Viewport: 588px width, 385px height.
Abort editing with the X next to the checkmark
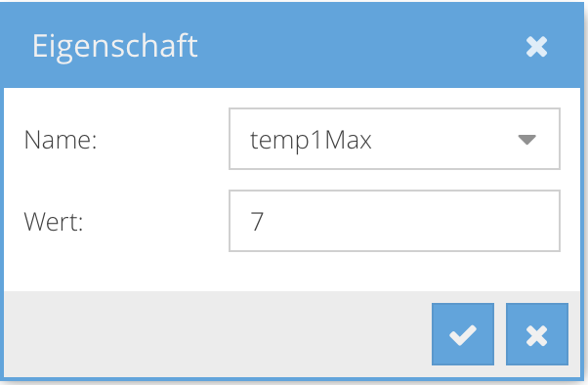tap(537, 334)
